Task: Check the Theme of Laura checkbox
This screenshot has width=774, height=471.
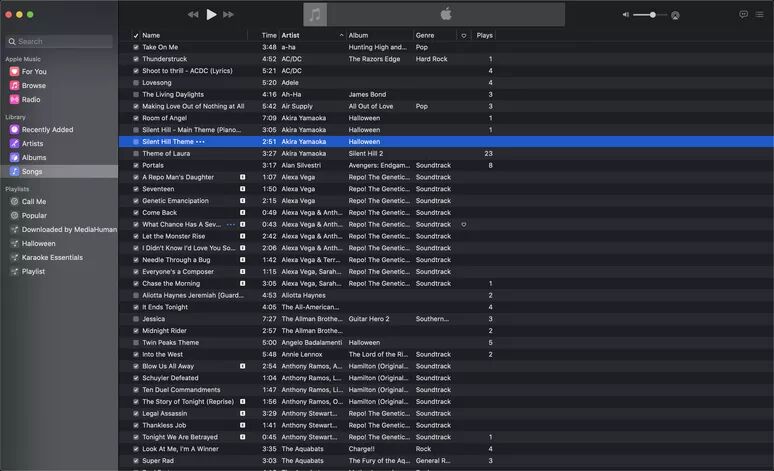Action: tap(136, 154)
